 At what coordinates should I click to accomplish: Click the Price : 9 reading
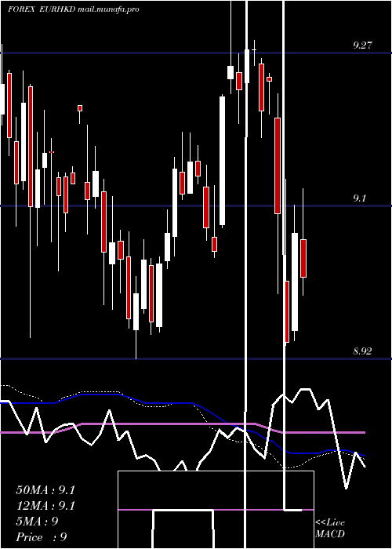tap(42, 536)
